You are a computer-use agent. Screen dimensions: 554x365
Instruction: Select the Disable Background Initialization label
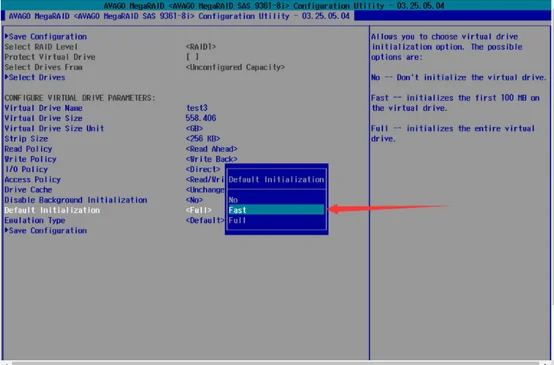tap(76, 200)
